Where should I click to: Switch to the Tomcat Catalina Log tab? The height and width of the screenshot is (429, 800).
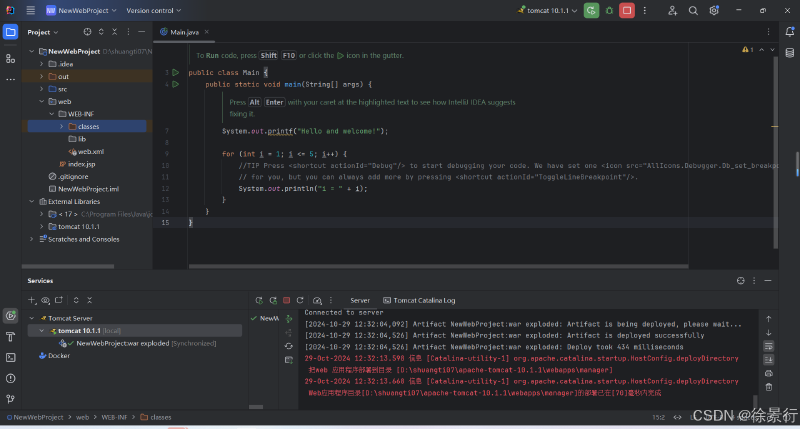click(x=419, y=300)
